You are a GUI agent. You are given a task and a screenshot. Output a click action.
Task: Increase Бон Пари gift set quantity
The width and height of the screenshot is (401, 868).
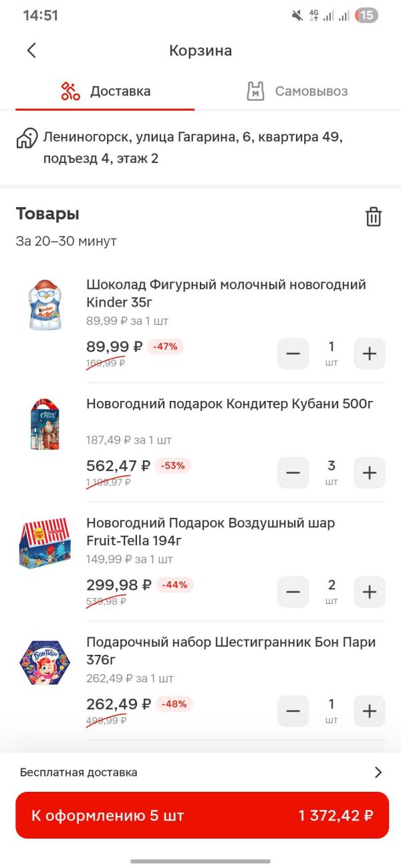[x=370, y=711]
